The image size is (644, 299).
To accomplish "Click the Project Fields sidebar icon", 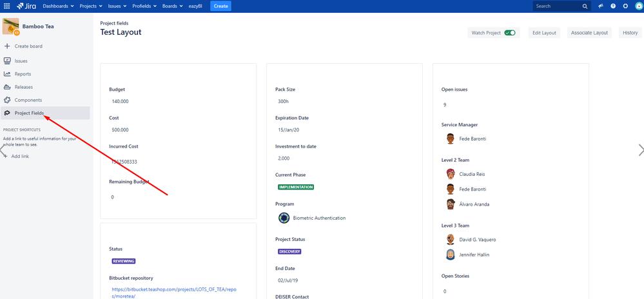I will (7, 113).
